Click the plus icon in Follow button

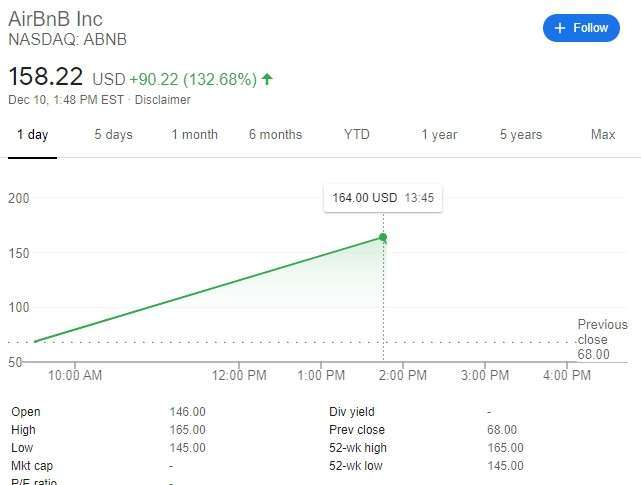(560, 28)
